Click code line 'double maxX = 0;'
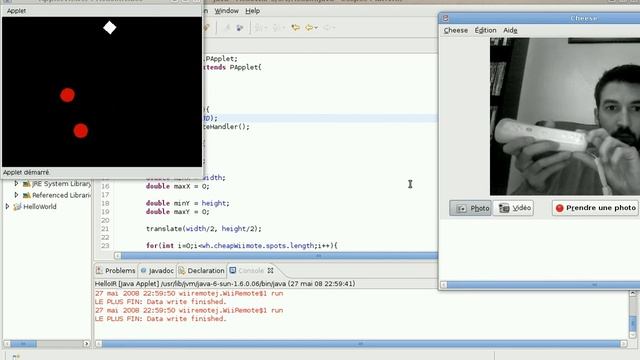640x360 pixels. coord(178,187)
